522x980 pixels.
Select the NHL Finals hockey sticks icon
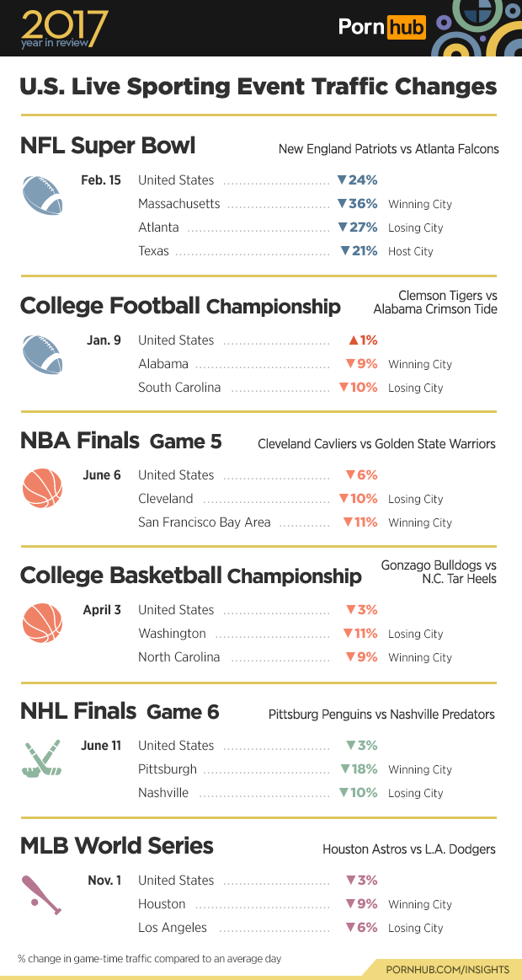(x=42, y=758)
